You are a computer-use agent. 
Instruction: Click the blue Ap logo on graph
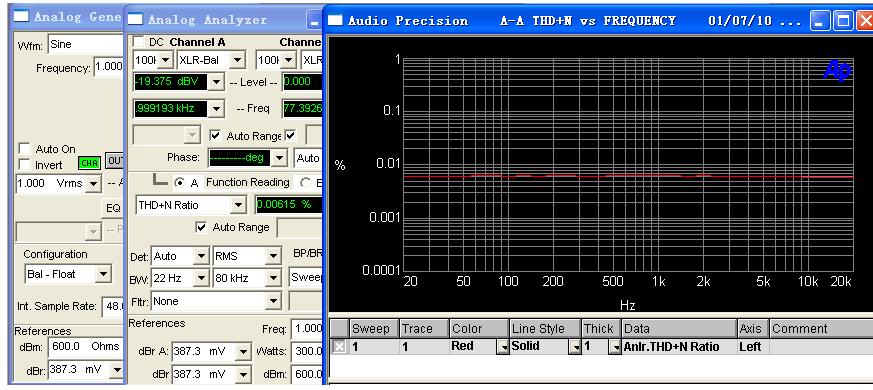pyautogui.click(x=837, y=70)
